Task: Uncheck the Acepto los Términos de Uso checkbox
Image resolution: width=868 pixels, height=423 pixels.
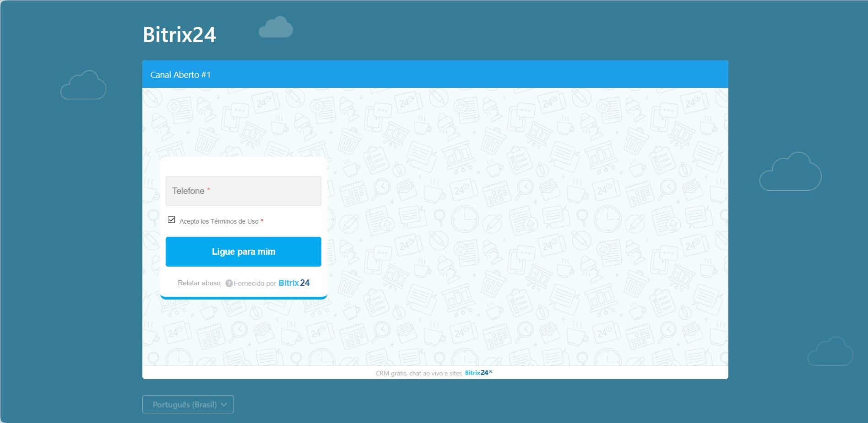Action: point(171,220)
